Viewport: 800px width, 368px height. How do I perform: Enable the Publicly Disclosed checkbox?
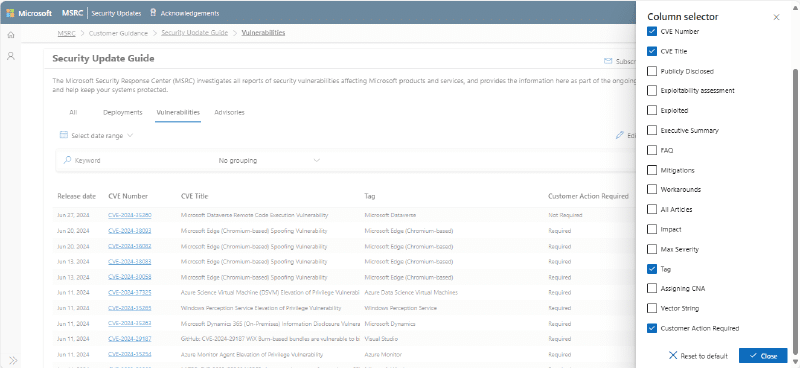652,71
